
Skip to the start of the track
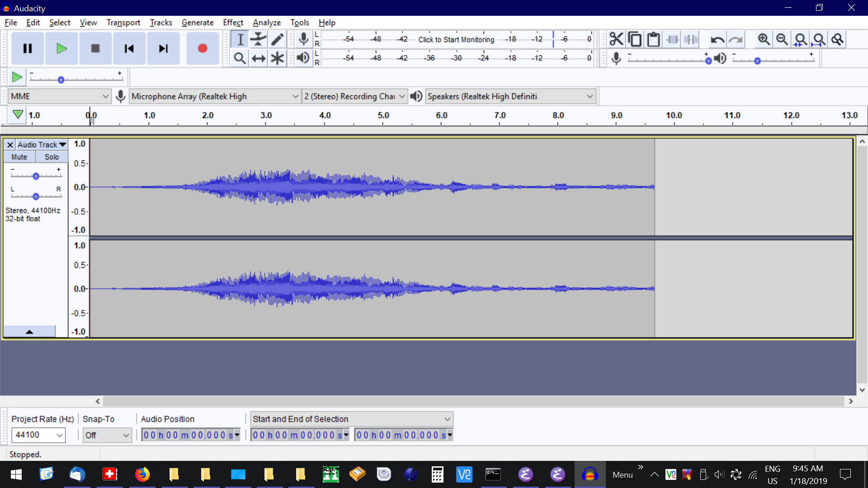[x=129, y=48]
